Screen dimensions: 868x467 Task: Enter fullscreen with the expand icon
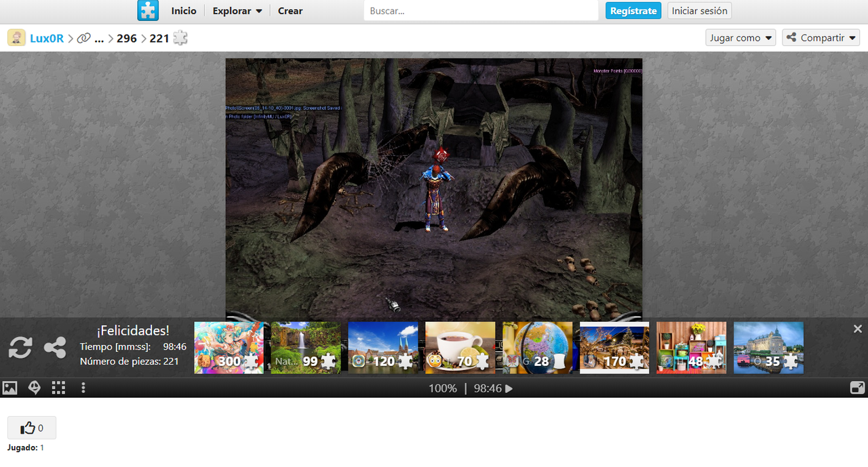click(x=857, y=388)
